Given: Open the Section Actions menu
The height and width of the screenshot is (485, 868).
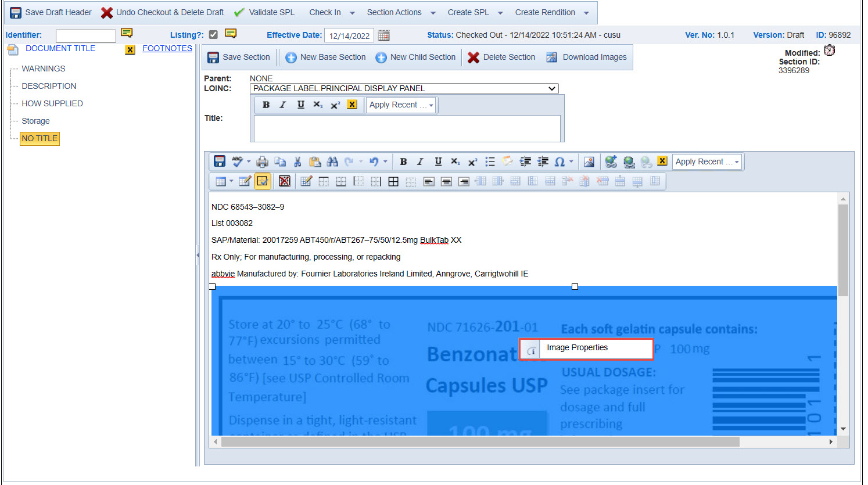Looking at the screenshot, I should 401,12.
